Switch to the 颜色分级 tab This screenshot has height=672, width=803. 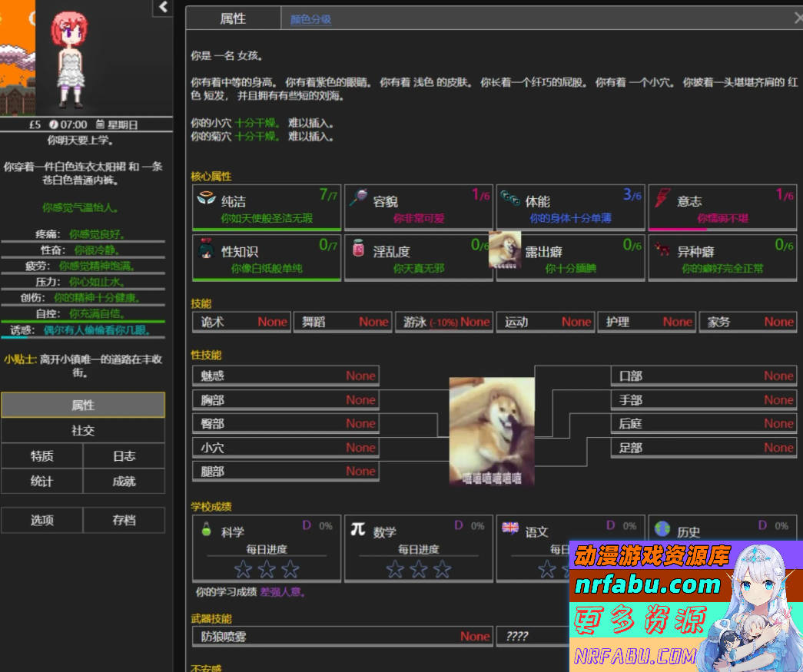tap(311, 18)
